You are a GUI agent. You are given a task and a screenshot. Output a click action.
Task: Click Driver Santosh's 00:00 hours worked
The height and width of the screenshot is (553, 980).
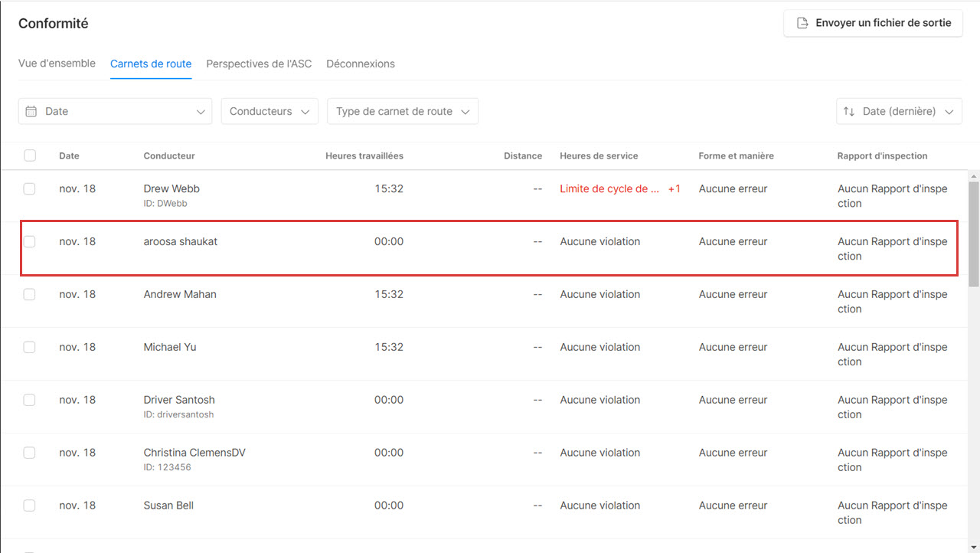click(x=389, y=400)
